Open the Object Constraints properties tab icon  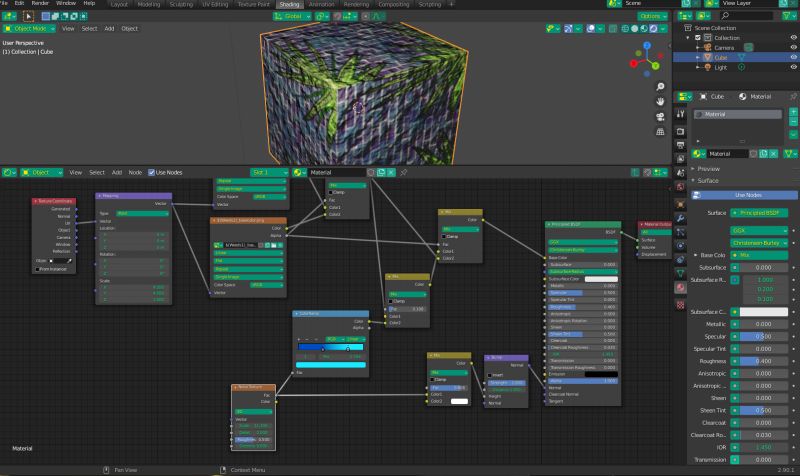681,260
